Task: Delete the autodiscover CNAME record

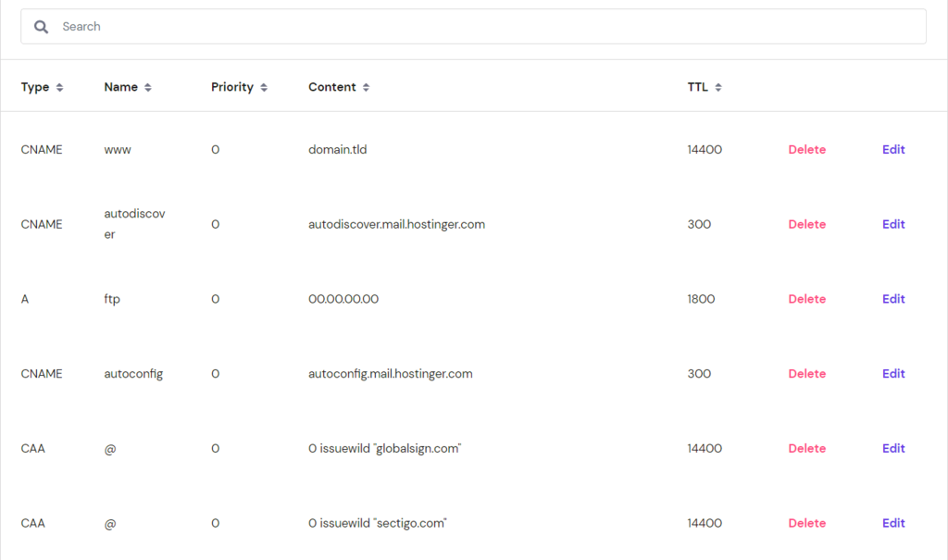Action: coord(806,224)
